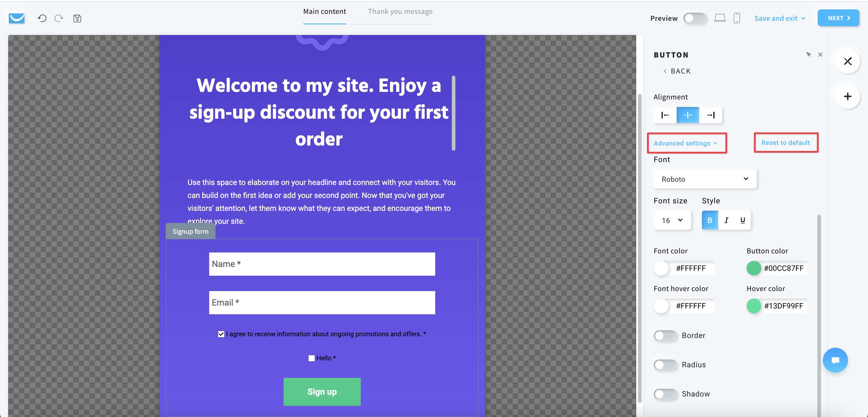Toggle underline style on button text
This screenshot has width=868, height=417.
pyautogui.click(x=742, y=220)
